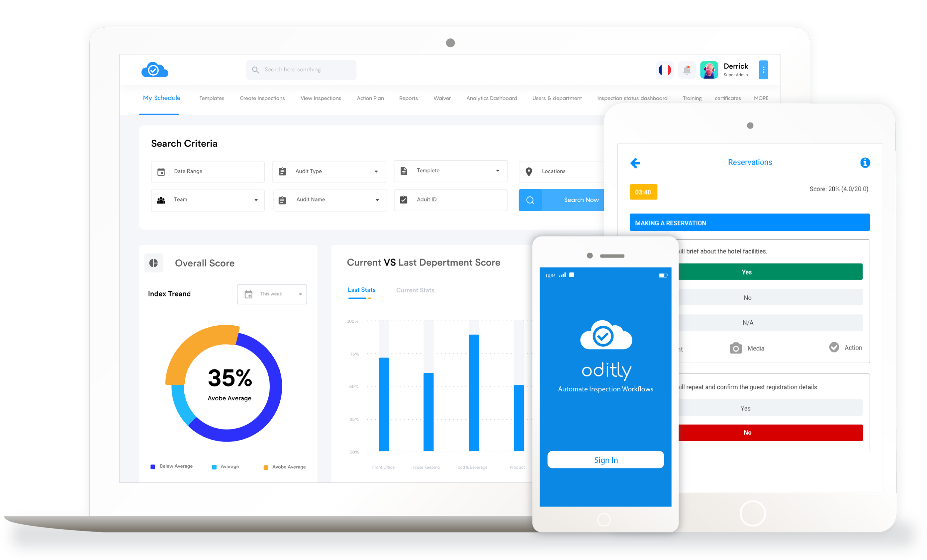Click the Search here somthing field

pyautogui.click(x=301, y=70)
